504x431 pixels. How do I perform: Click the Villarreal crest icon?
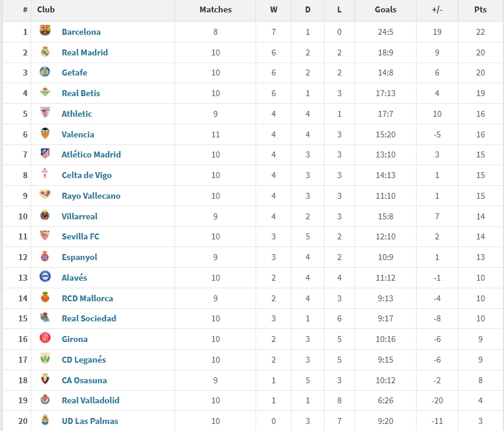point(45,216)
